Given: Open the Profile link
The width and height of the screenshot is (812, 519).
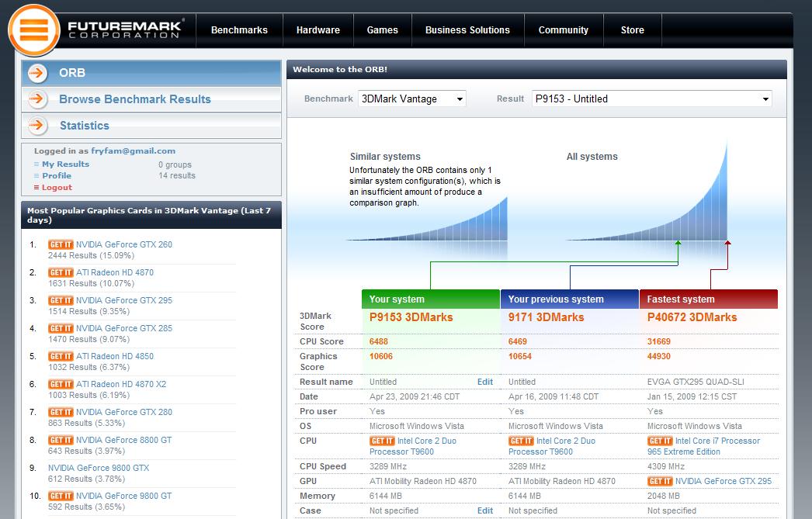Looking at the screenshot, I should 57,176.
